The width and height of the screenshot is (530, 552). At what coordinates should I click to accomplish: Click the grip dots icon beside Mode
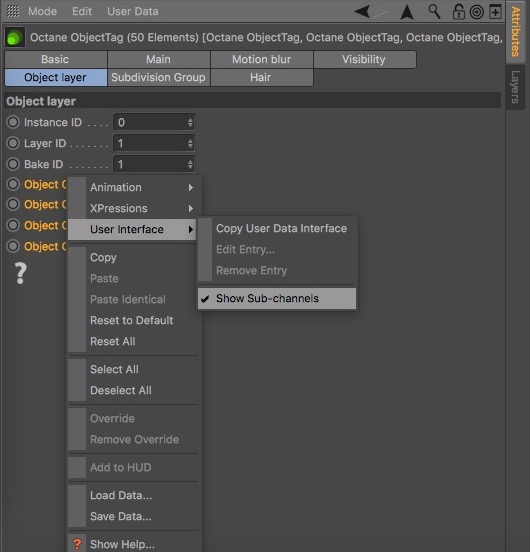tap(13, 11)
